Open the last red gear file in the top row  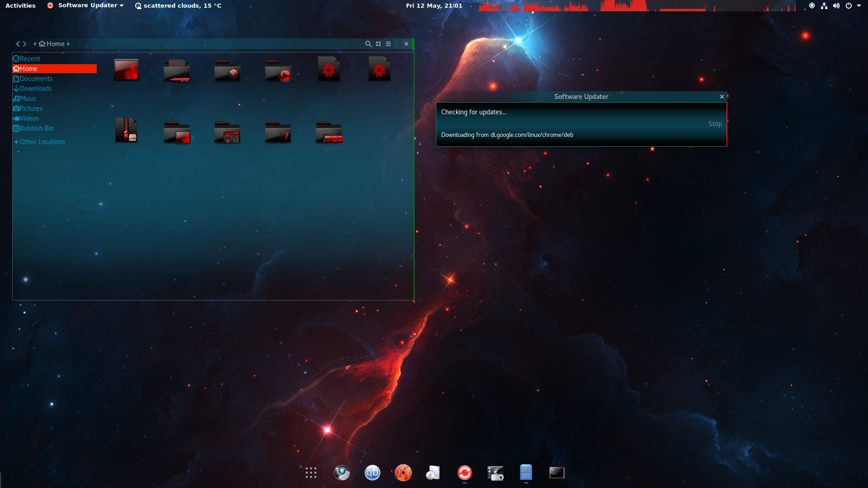pos(379,69)
